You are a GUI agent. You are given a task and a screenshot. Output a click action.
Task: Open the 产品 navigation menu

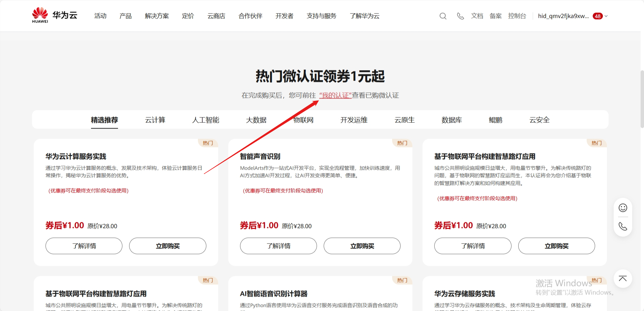[x=125, y=16]
